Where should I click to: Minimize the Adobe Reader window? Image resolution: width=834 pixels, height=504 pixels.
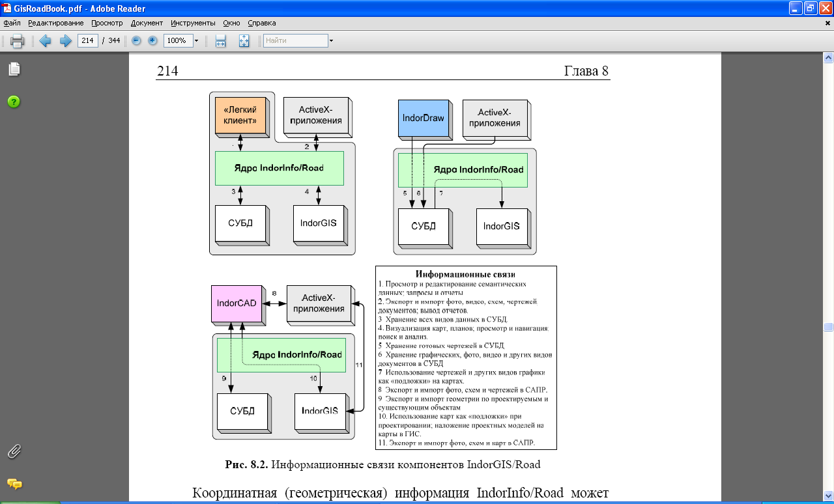795,8
